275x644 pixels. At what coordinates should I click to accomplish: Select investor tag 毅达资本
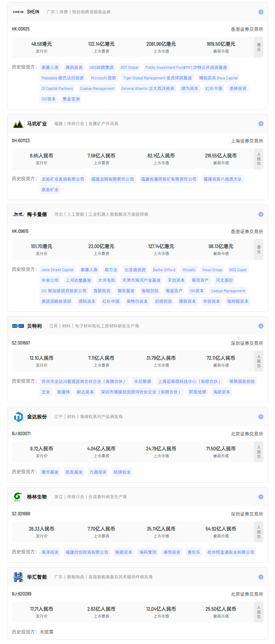[85, 392]
